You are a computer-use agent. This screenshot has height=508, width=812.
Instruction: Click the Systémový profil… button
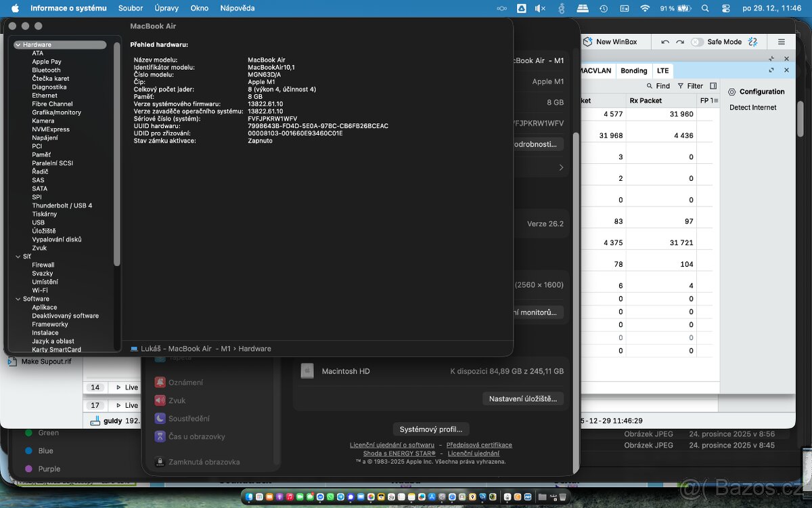431,429
